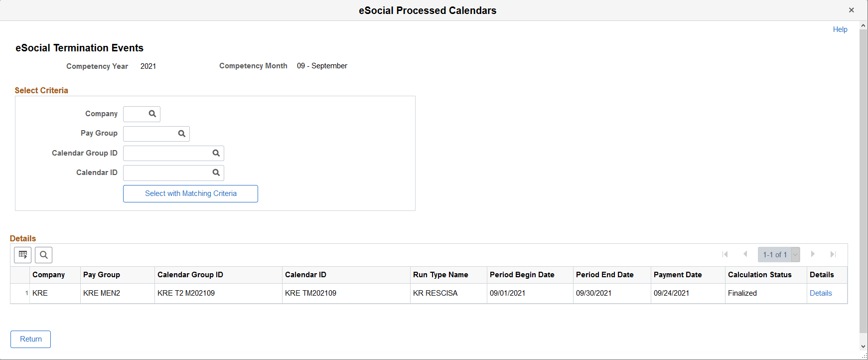The width and height of the screenshot is (868, 360).
Task: Click the previous page arrow in Details grid
Action: tap(745, 254)
